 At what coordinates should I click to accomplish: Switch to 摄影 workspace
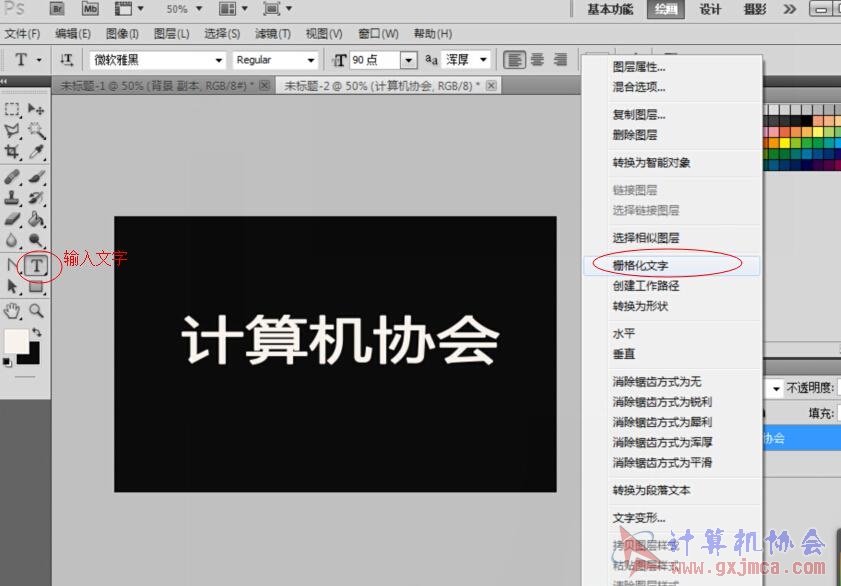pyautogui.click(x=755, y=9)
